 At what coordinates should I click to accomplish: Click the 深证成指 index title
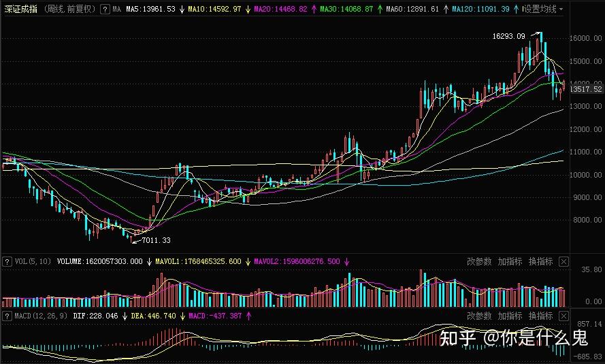(21, 9)
